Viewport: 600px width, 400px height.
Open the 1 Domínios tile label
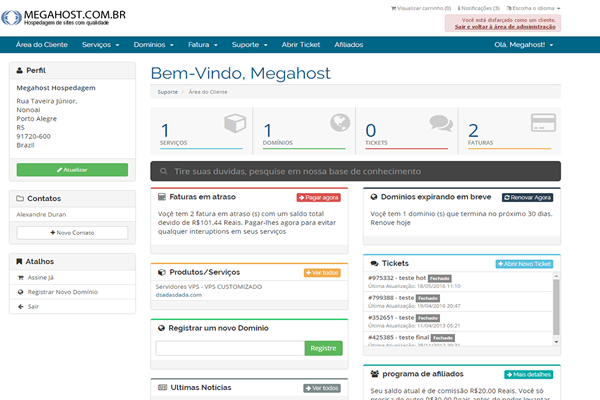(278, 143)
